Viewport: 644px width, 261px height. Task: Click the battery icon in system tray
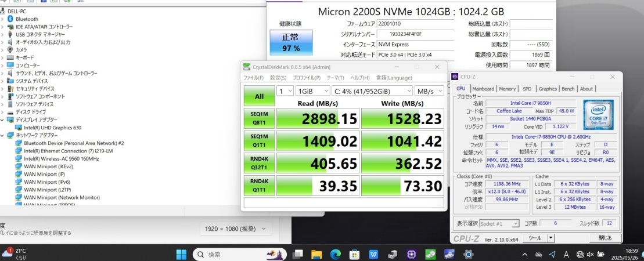tap(601, 255)
